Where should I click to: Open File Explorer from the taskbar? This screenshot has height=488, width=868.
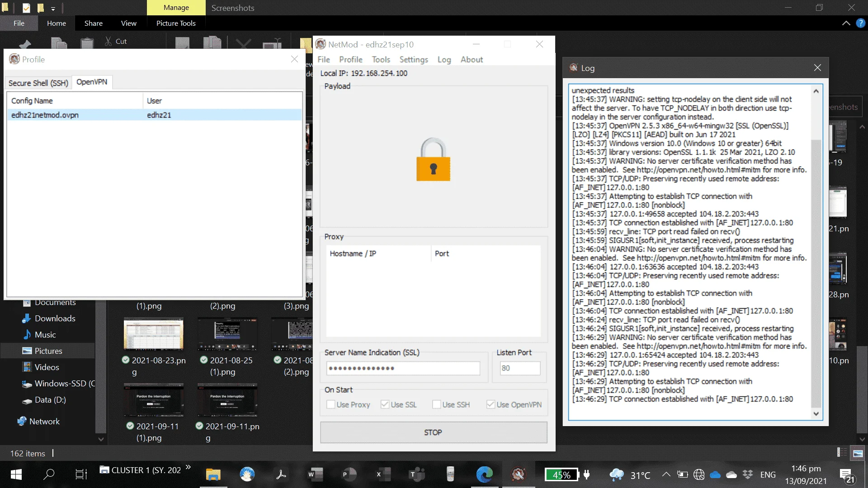[x=213, y=474]
